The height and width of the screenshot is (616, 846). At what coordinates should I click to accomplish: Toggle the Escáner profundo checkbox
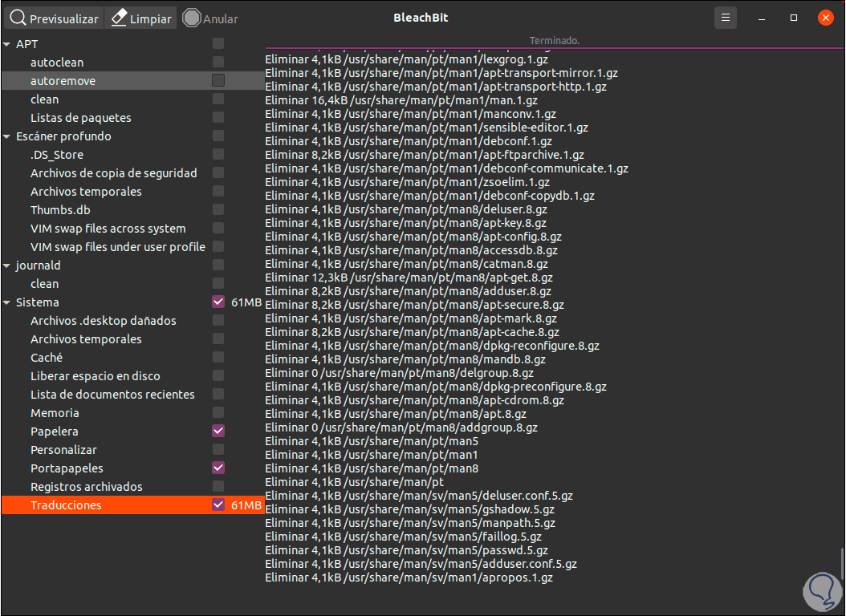(218, 136)
